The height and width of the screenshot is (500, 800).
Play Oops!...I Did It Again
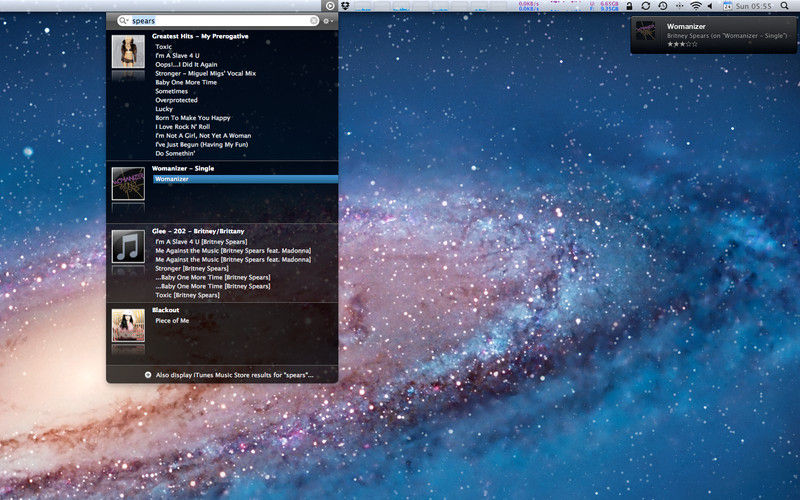[x=186, y=64]
